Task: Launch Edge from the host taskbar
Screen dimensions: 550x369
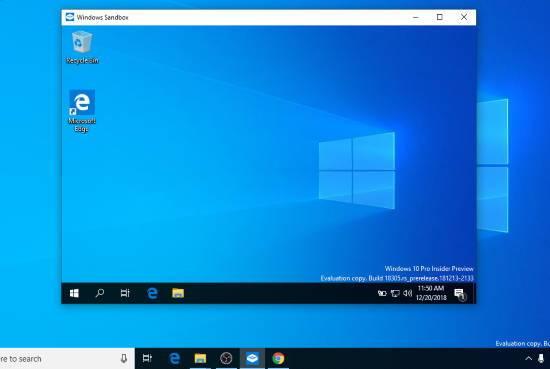Action: tap(174, 358)
